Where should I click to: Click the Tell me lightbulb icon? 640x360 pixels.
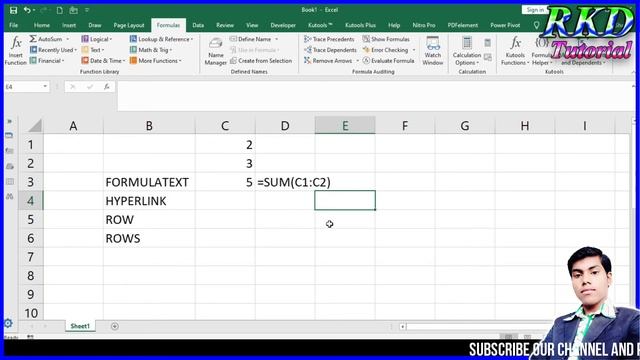(536, 25)
